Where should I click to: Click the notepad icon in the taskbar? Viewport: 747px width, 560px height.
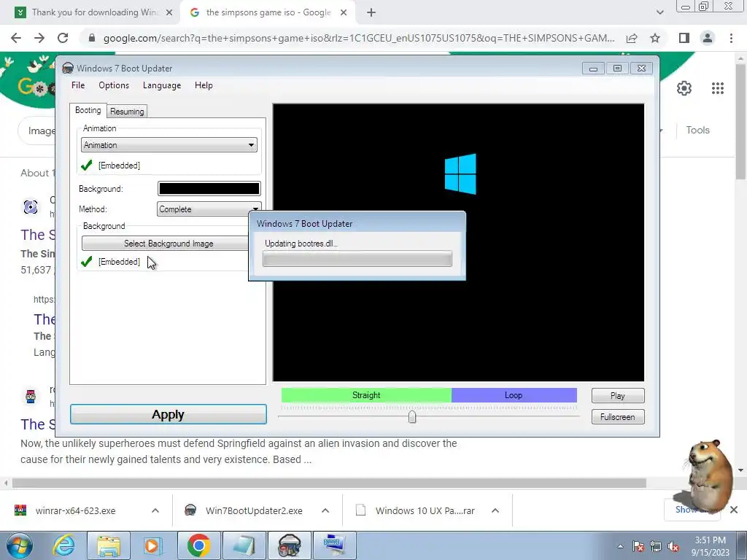coord(244,545)
